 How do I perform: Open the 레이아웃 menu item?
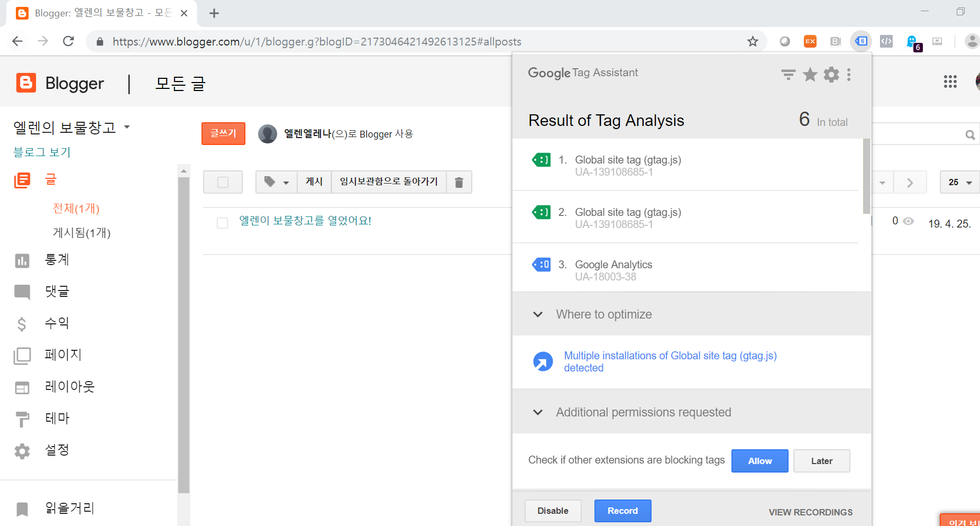(x=70, y=387)
